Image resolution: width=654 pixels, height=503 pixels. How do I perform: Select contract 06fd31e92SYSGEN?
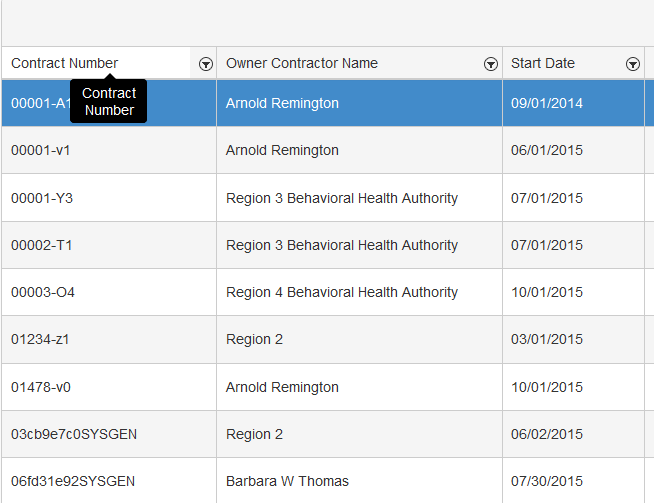click(73, 481)
